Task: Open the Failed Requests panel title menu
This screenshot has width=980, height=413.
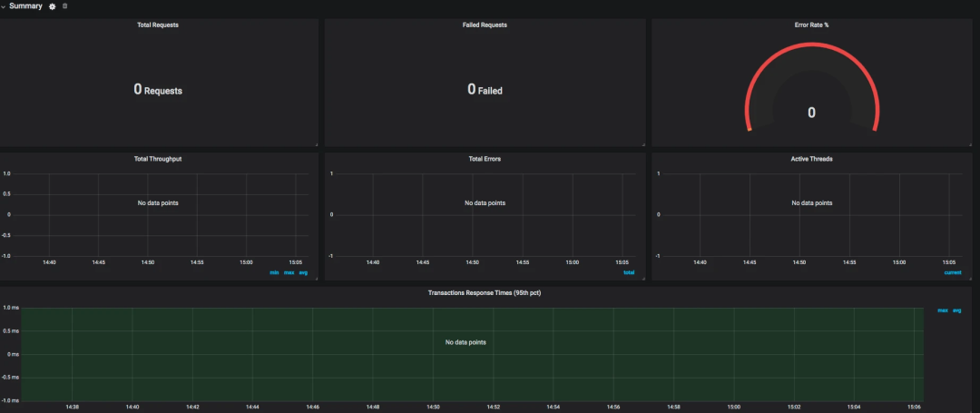Action: (x=485, y=25)
